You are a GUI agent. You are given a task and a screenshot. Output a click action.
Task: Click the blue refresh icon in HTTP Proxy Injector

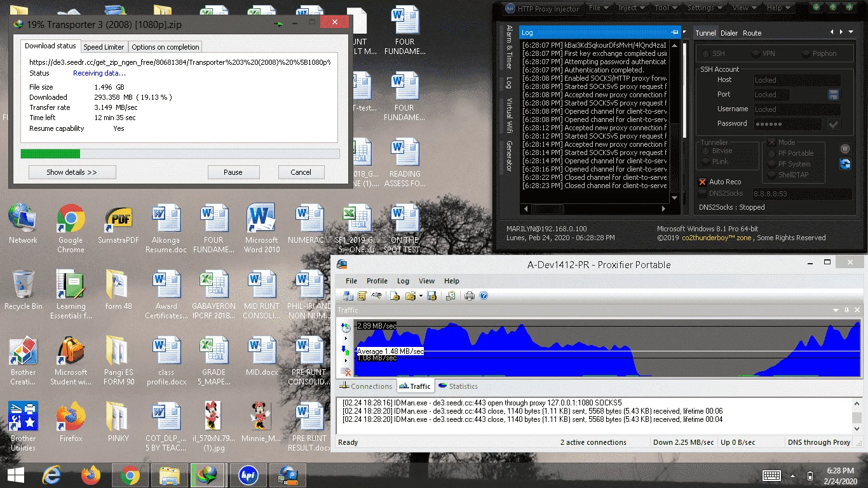[845, 164]
